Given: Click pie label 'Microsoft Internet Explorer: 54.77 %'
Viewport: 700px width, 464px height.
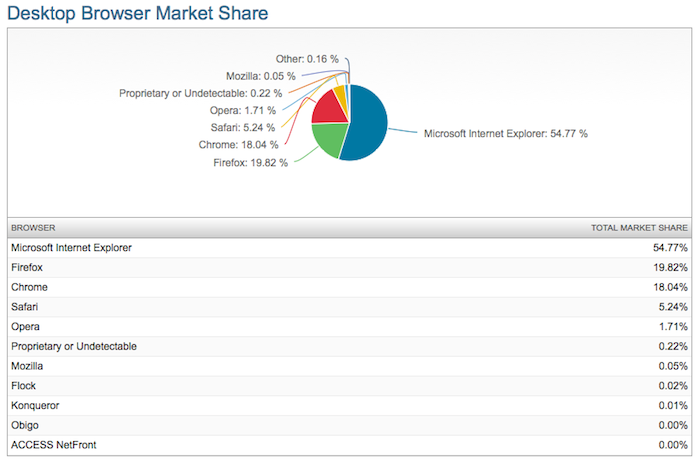Looking at the screenshot, I should tap(506, 134).
